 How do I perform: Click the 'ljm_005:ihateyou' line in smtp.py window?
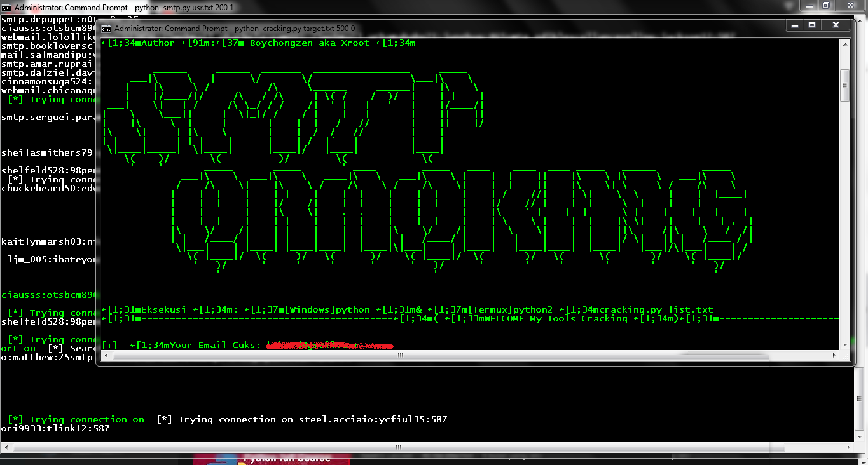coord(52,260)
